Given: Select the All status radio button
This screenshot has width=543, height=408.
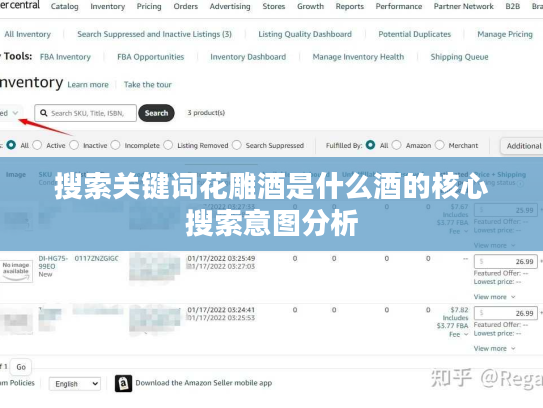Looking at the screenshot, I should tap(11, 145).
